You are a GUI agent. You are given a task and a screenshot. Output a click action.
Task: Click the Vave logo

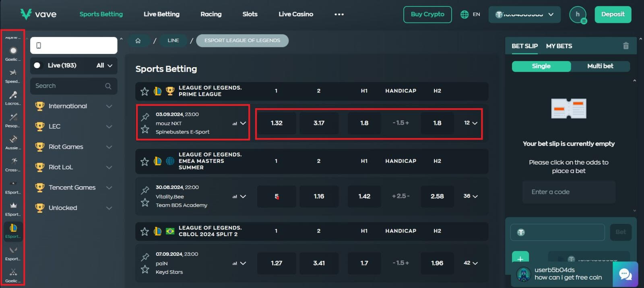click(x=39, y=14)
